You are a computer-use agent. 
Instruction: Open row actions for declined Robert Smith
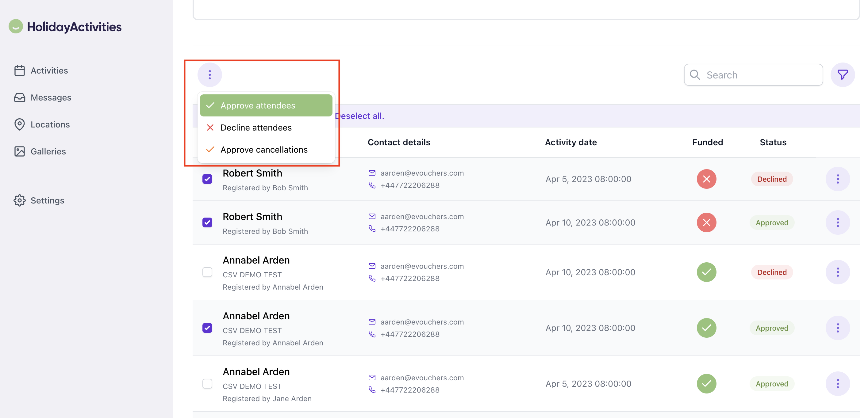[837, 179]
